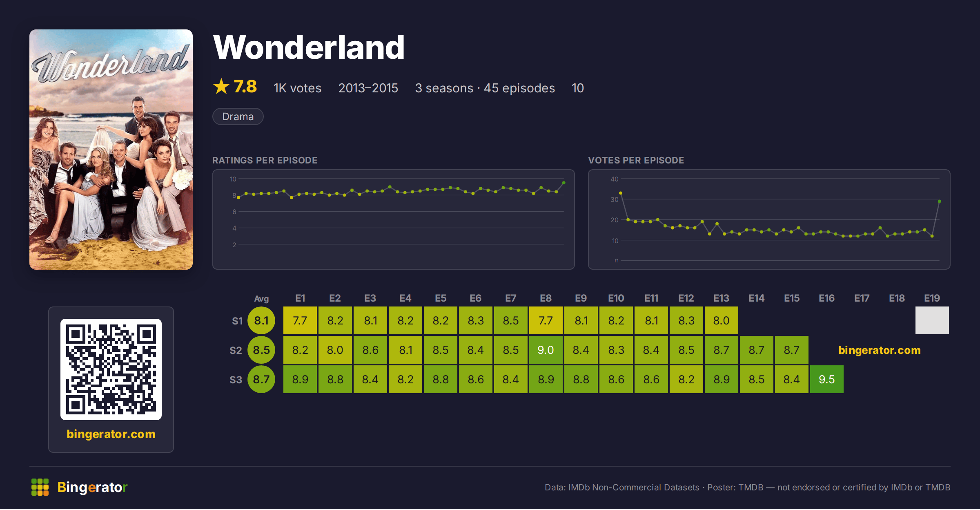The width and height of the screenshot is (980, 510).
Task: Click the bingerator.com link beside Season 2 row
Action: 880,350
